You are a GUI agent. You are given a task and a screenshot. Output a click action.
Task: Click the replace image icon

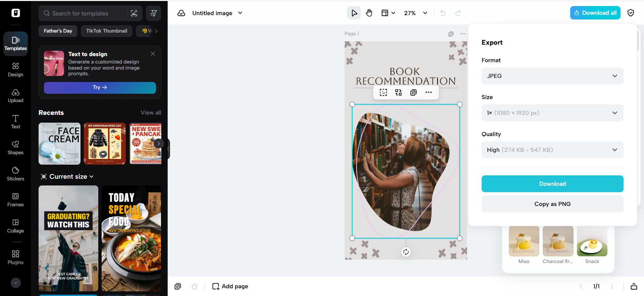(x=398, y=92)
